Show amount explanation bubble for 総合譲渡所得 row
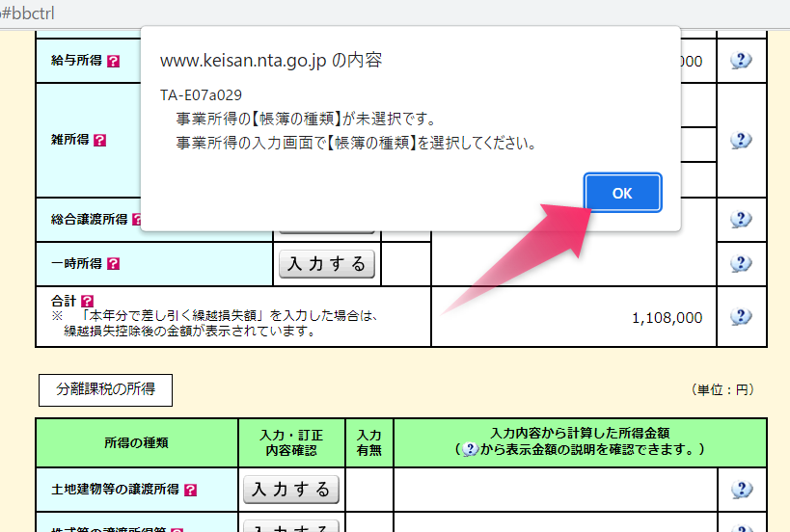790x532 pixels. click(741, 219)
